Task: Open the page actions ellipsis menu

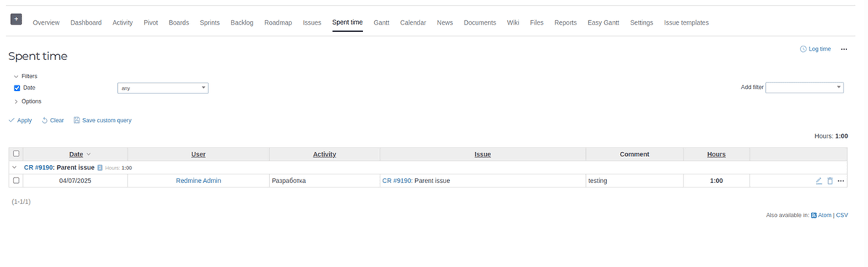Action: [843, 49]
